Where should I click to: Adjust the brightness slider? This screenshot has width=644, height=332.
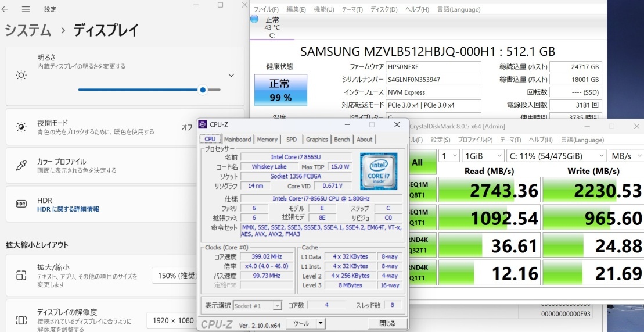(x=149, y=90)
